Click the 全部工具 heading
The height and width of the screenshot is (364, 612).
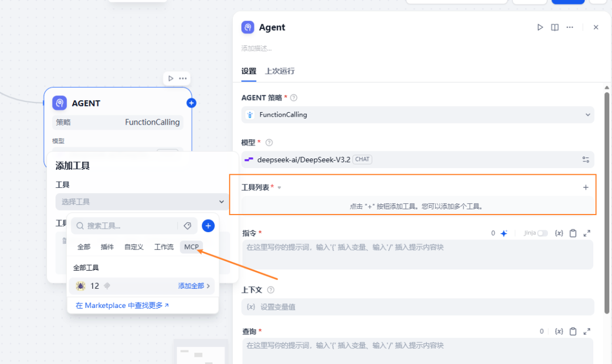coord(86,268)
